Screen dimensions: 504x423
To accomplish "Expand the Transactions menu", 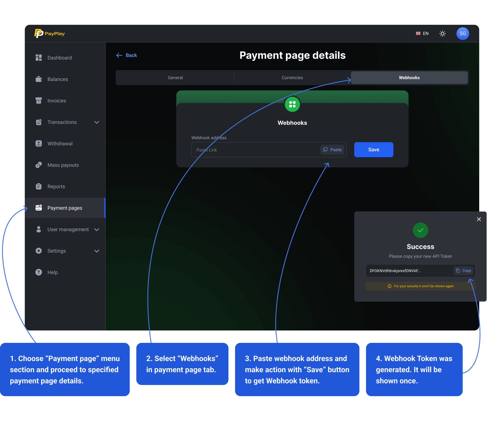I will point(97,122).
